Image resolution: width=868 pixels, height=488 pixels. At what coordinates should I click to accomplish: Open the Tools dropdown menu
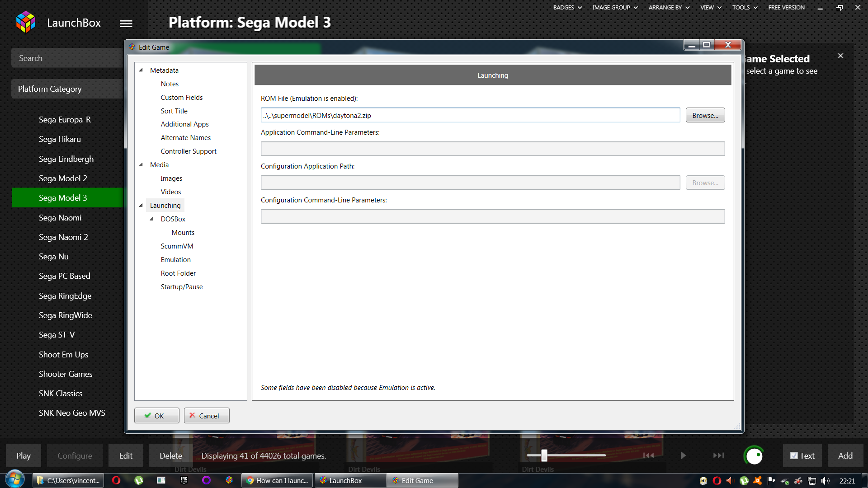[x=745, y=7]
